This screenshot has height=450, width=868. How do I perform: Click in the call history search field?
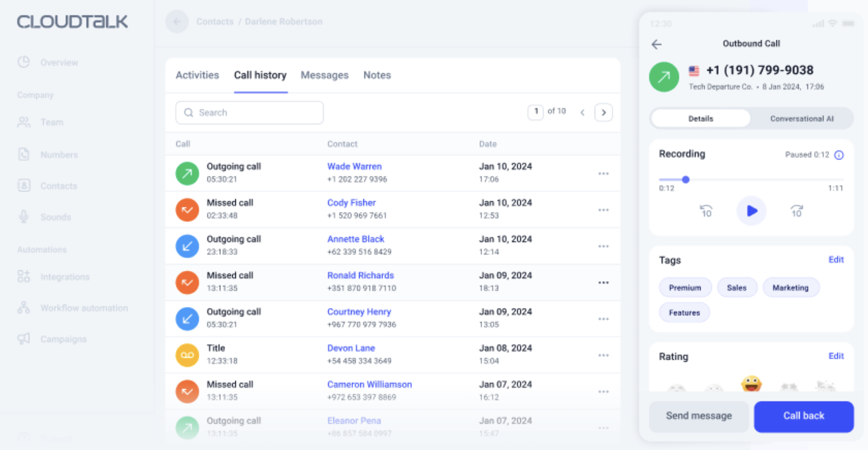point(249,112)
